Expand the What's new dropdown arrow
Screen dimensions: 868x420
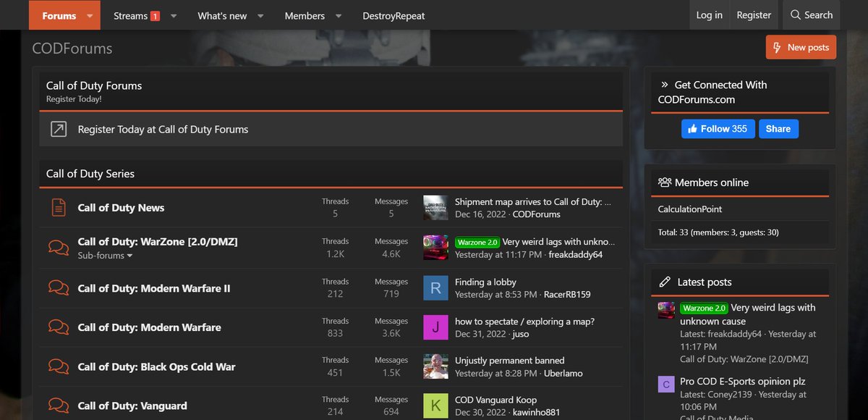[260, 16]
